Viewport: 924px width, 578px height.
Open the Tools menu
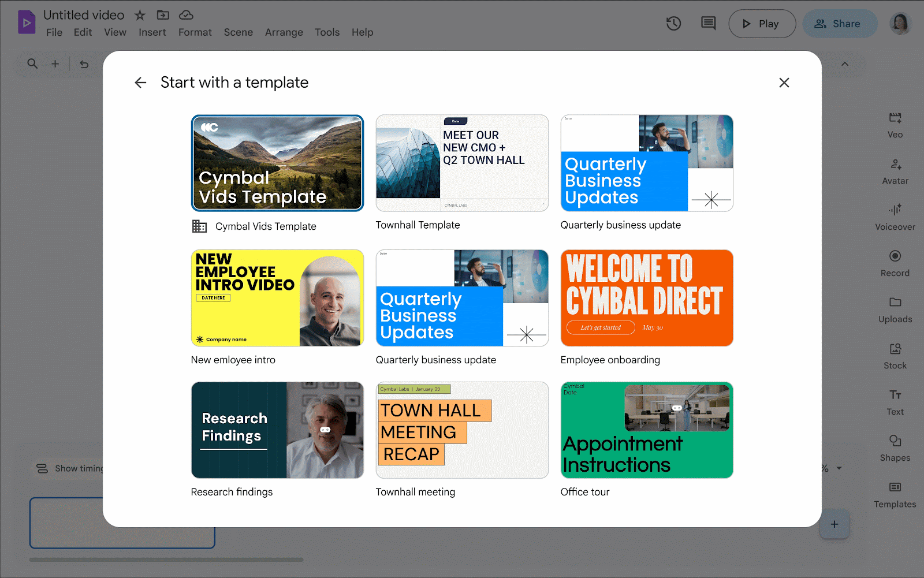[x=327, y=32]
